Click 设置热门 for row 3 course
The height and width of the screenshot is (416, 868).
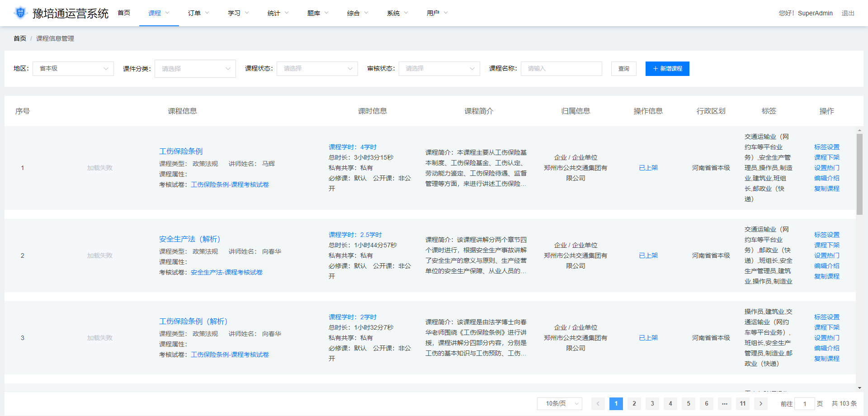coord(827,338)
